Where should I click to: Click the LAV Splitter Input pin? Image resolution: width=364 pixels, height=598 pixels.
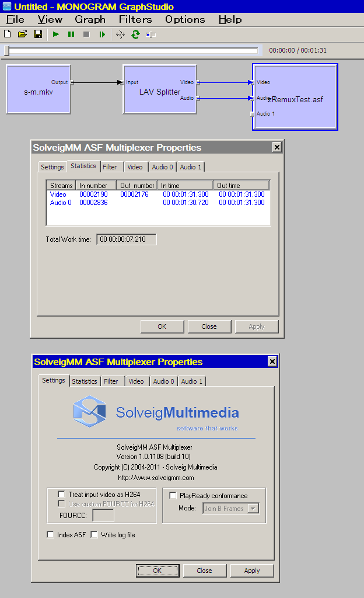[121, 82]
